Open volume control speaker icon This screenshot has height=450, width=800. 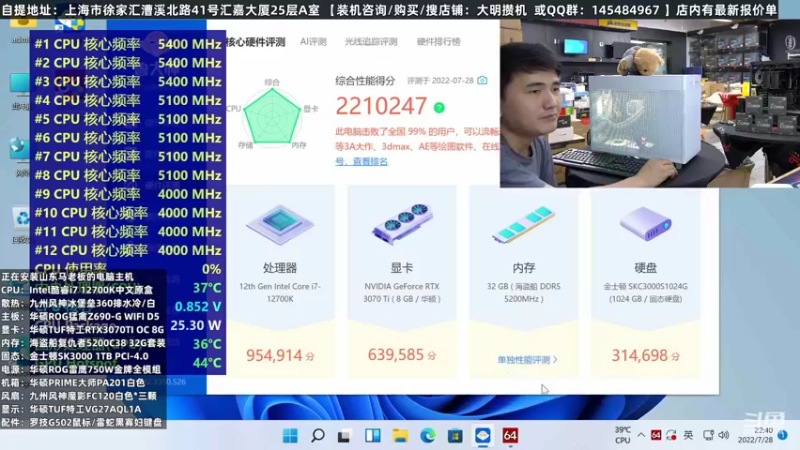[723, 435]
